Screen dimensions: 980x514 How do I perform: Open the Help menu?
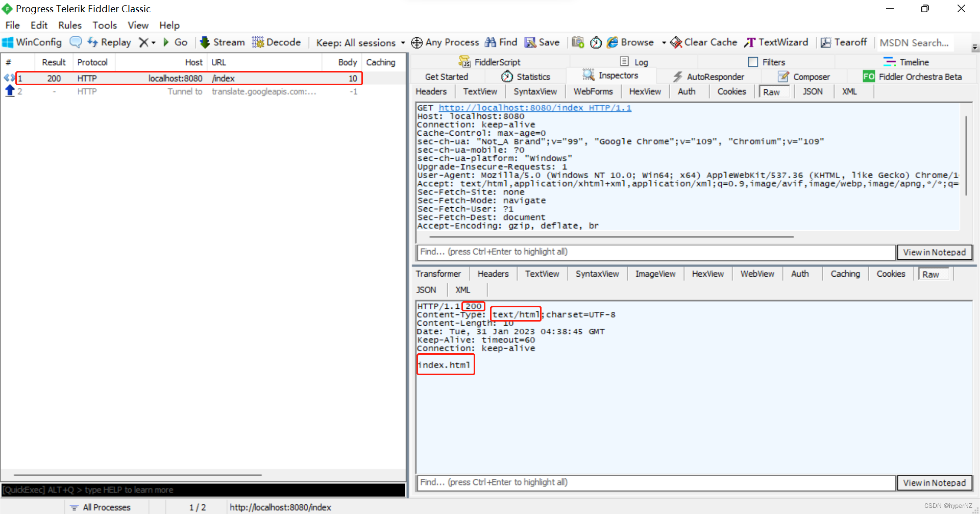[169, 25]
